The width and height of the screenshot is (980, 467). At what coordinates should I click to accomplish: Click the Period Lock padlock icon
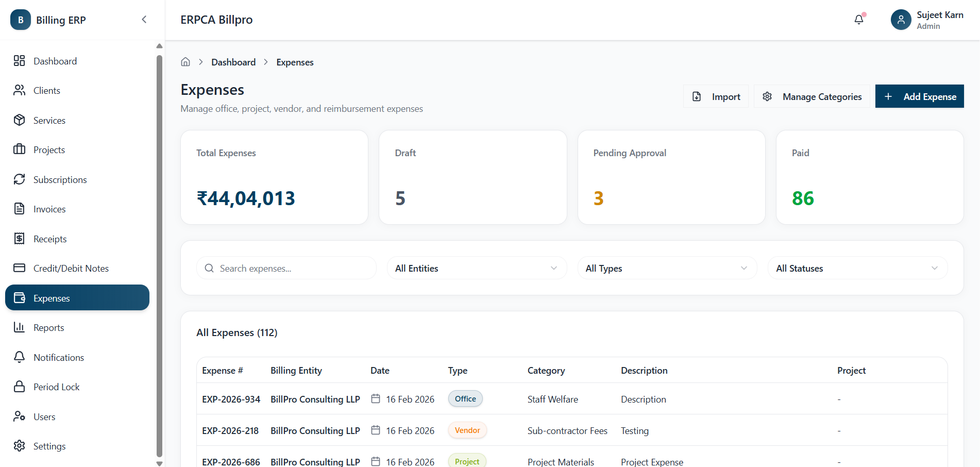click(x=20, y=387)
